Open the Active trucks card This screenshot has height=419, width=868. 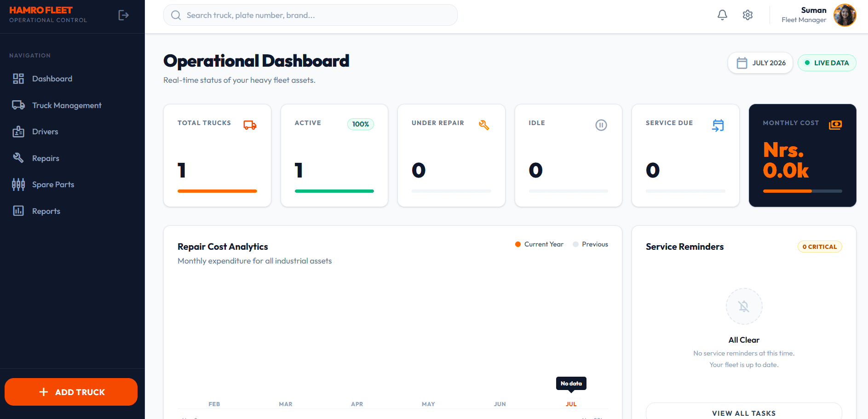point(334,155)
